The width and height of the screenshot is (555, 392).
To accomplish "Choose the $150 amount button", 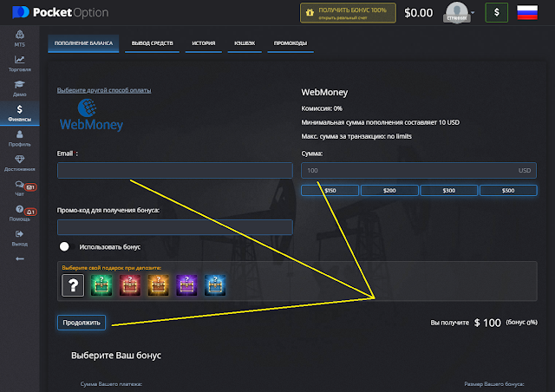I will 330,191.
